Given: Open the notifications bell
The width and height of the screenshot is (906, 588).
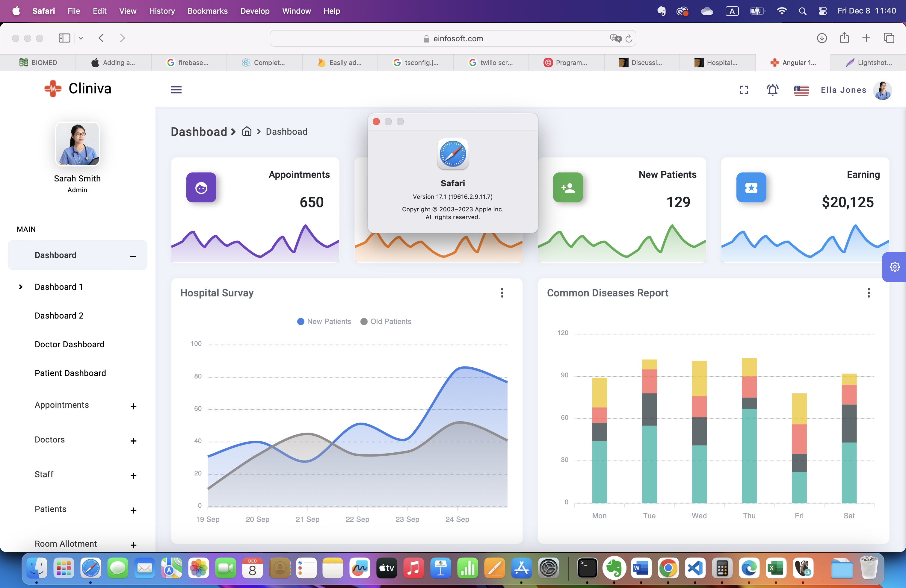Looking at the screenshot, I should [x=772, y=90].
